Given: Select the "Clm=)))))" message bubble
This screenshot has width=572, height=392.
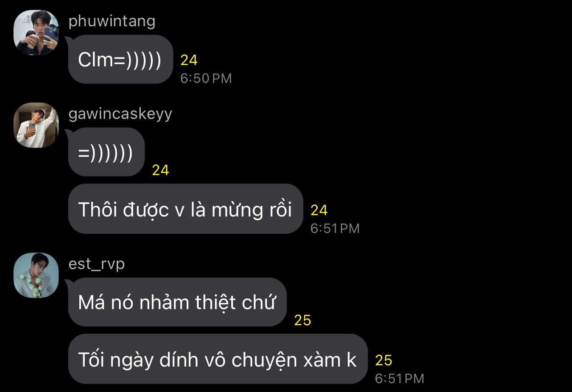Looking at the screenshot, I should tap(120, 60).
